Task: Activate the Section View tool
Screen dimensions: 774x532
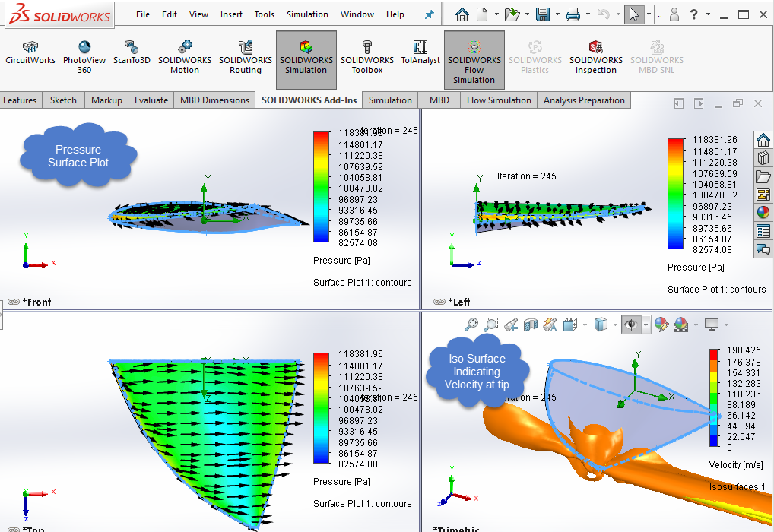Action: tap(530, 324)
